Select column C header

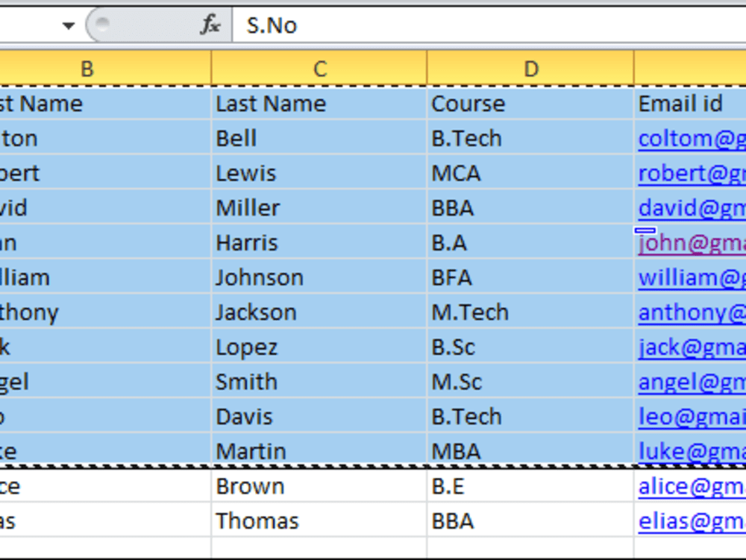(x=320, y=69)
